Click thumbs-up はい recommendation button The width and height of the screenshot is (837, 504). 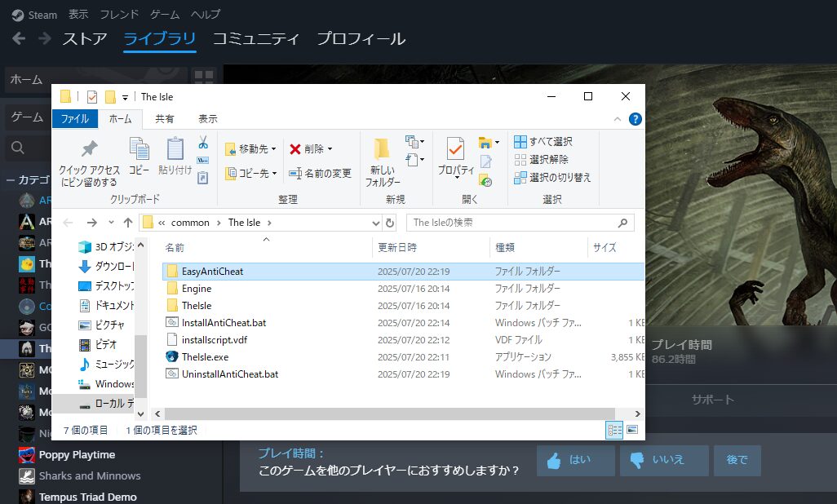click(575, 460)
